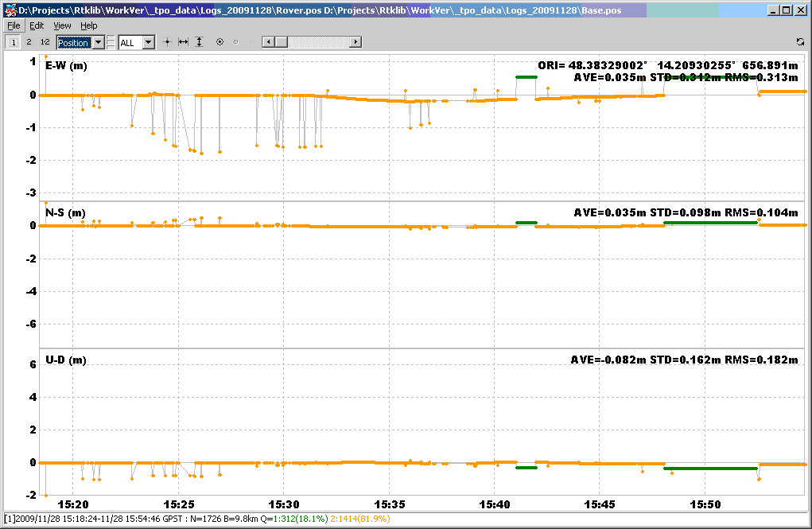
Task: Toggle the 1-2 difference solution button
Action: click(x=45, y=42)
